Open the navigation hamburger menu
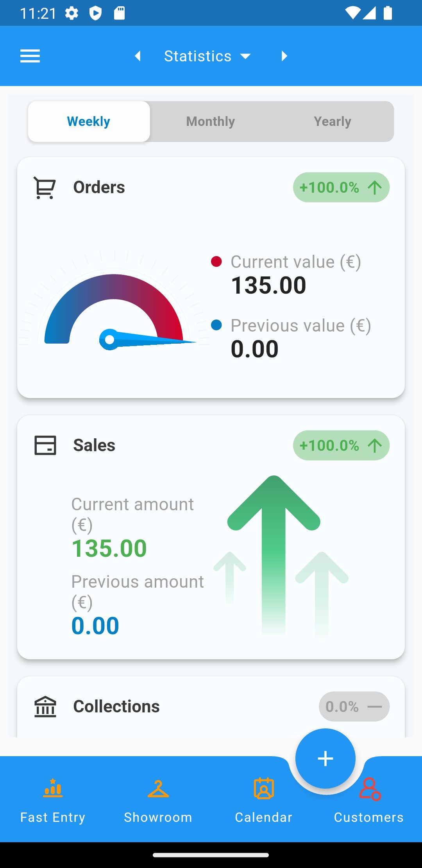This screenshot has height=868, width=422. (x=30, y=56)
